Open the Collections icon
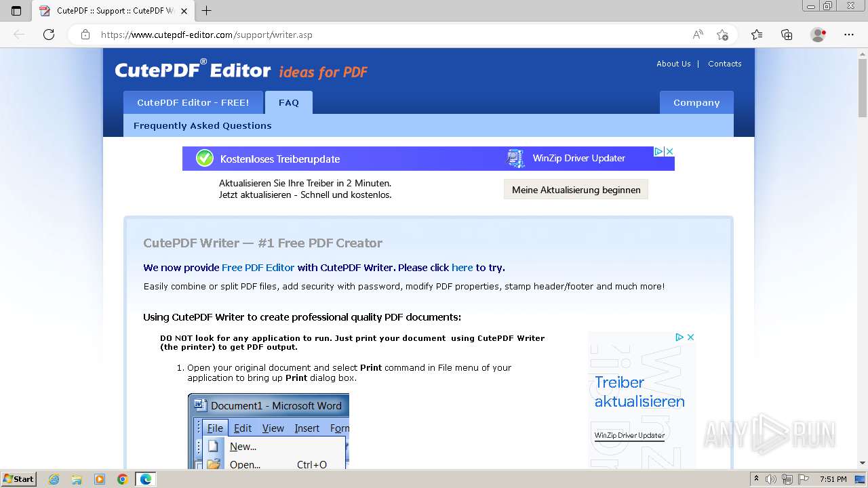The image size is (868, 488). pyautogui.click(x=787, y=35)
